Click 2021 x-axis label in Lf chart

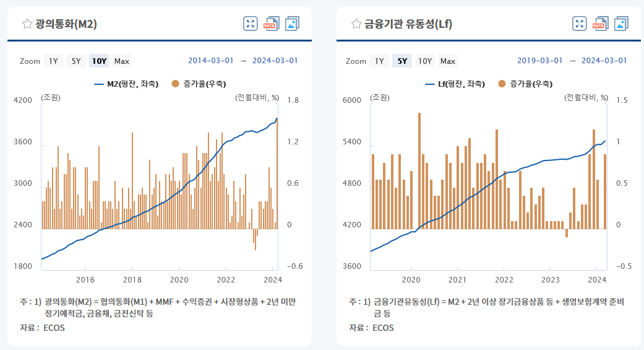coord(457,279)
